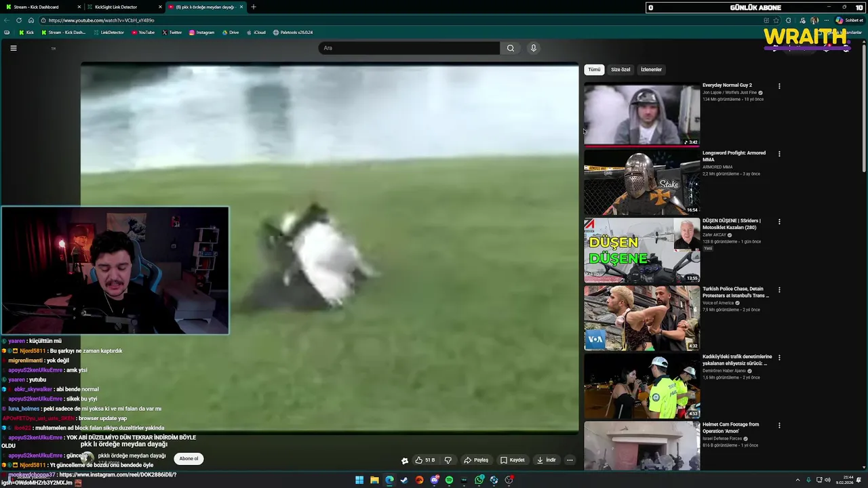868x488 pixels.
Task: Open Longsword Profight Armored MMA thumbnail
Action: 642,182
